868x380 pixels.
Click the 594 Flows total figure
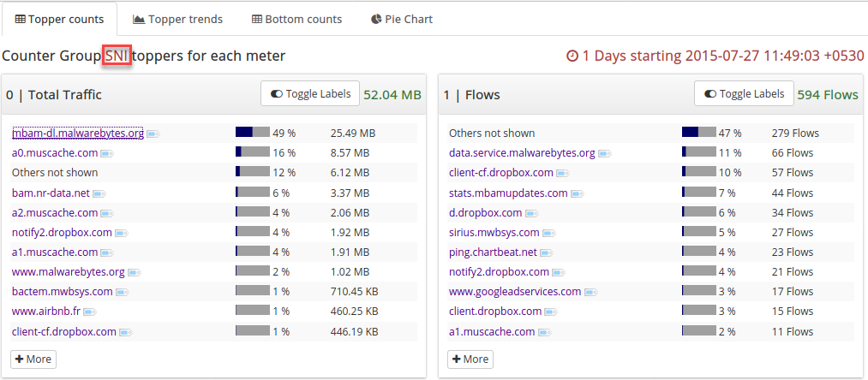828,95
